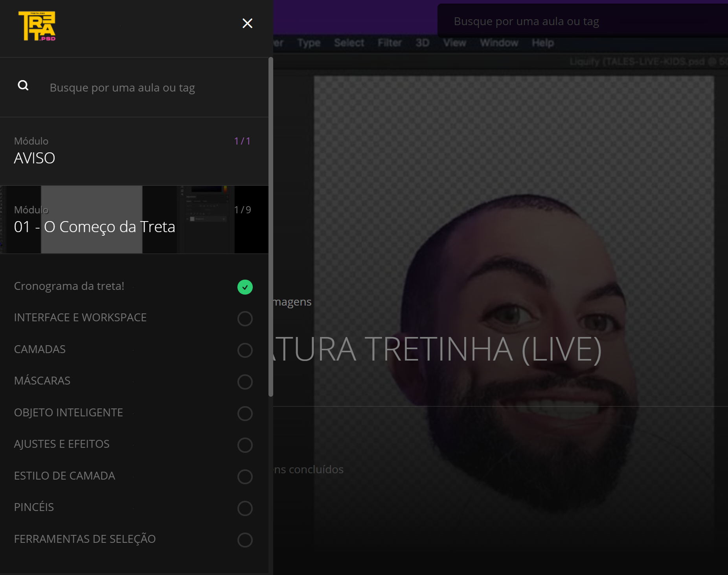
Task: Open the ESTILO DE CAMADA lesson
Action: click(x=64, y=476)
